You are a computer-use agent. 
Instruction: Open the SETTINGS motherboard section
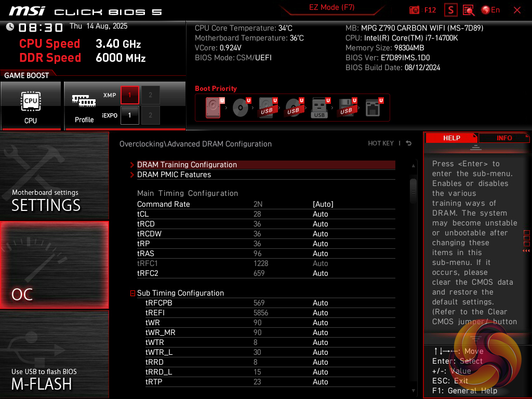click(x=54, y=176)
